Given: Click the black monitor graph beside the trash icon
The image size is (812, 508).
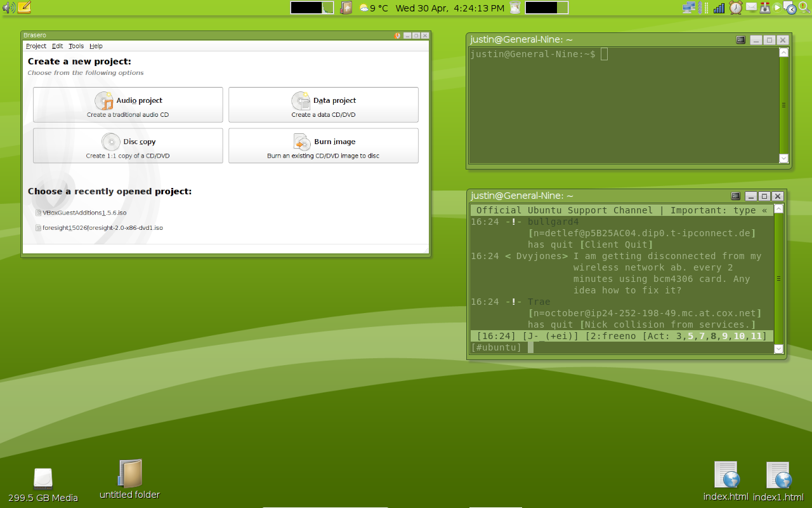Looking at the screenshot, I should coord(547,8).
